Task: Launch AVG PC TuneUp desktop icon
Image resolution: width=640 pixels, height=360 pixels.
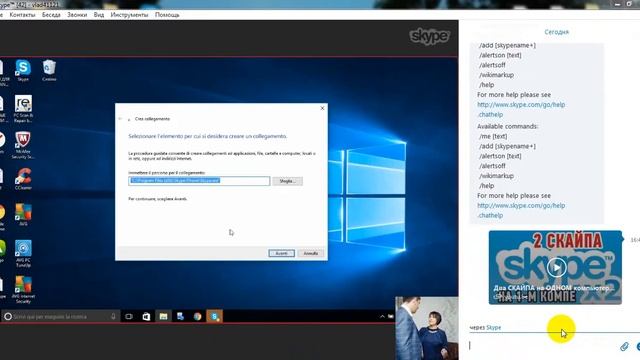Action: point(23,253)
